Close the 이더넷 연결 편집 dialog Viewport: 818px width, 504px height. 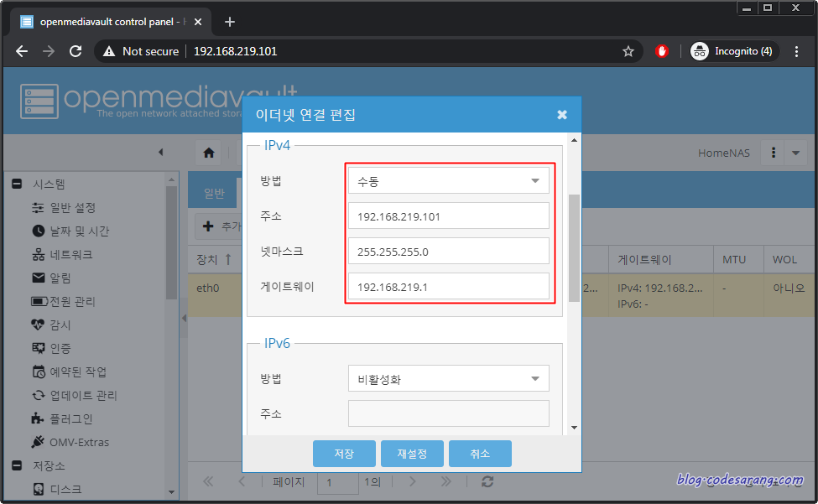point(562,115)
